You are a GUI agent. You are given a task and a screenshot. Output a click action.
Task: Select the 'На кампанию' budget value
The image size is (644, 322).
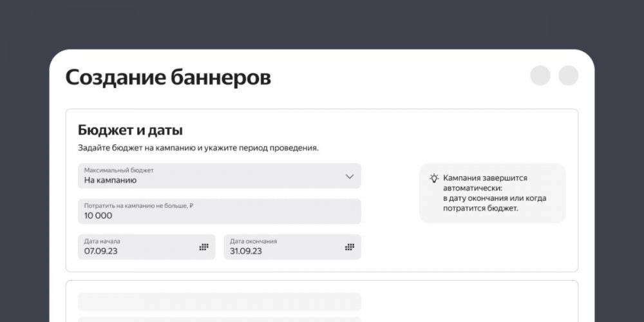click(x=110, y=181)
